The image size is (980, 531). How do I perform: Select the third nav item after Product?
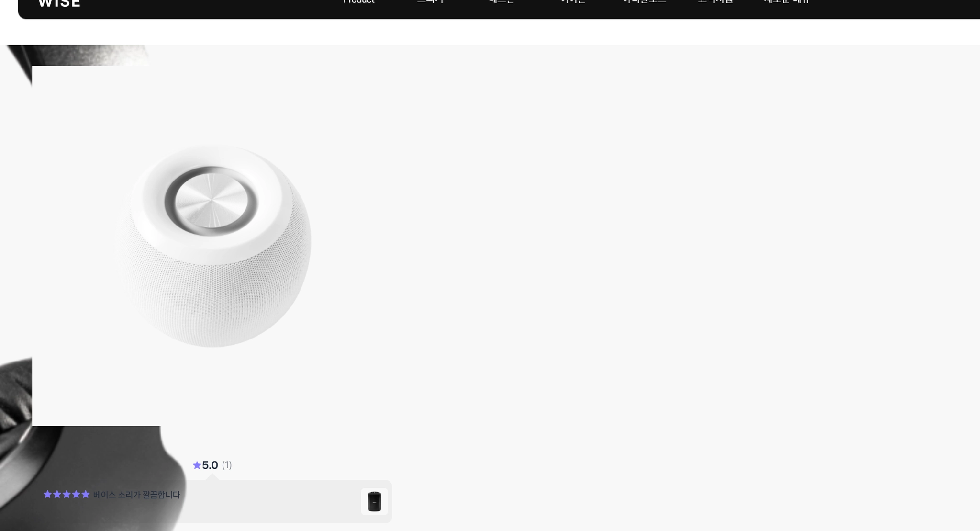click(x=573, y=2)
